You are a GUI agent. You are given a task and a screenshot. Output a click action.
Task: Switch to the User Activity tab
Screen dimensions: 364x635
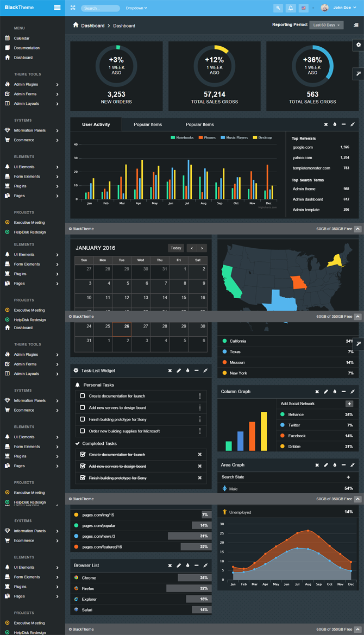pos(96,124)
